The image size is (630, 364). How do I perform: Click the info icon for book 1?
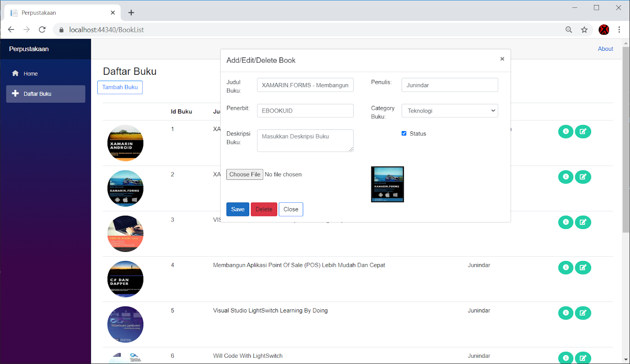(566, 131)
